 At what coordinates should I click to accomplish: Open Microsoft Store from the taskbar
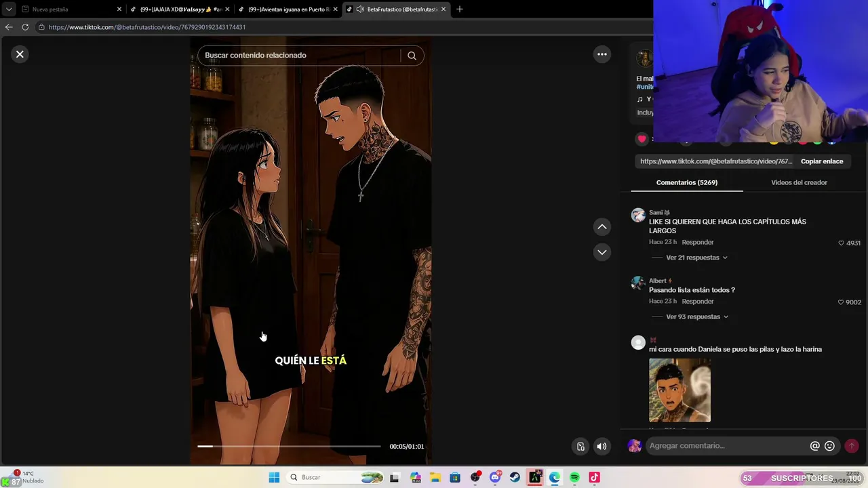pyautogui.click(x=455, y=477)
